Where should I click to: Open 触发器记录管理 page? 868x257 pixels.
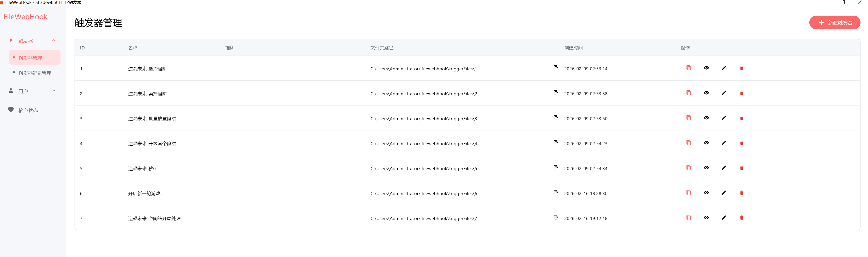tap(35, 73)
